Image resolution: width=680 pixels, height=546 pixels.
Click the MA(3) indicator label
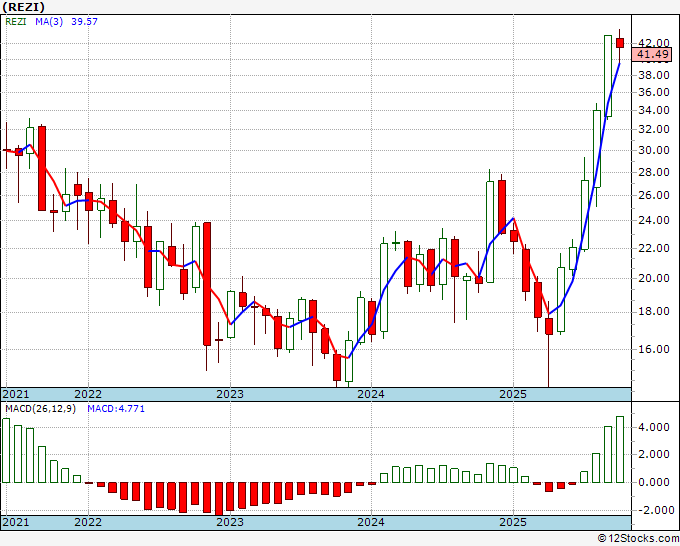[x=49, y=22]
